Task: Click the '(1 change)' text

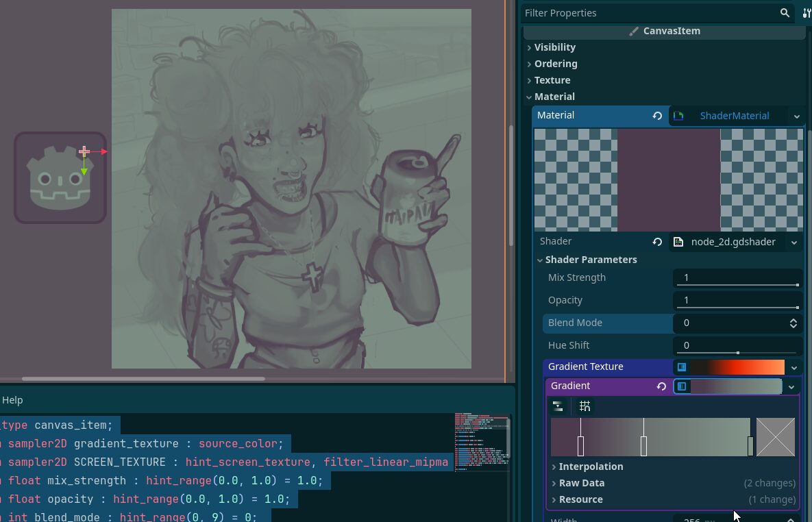Action: [x=772, y=499]
